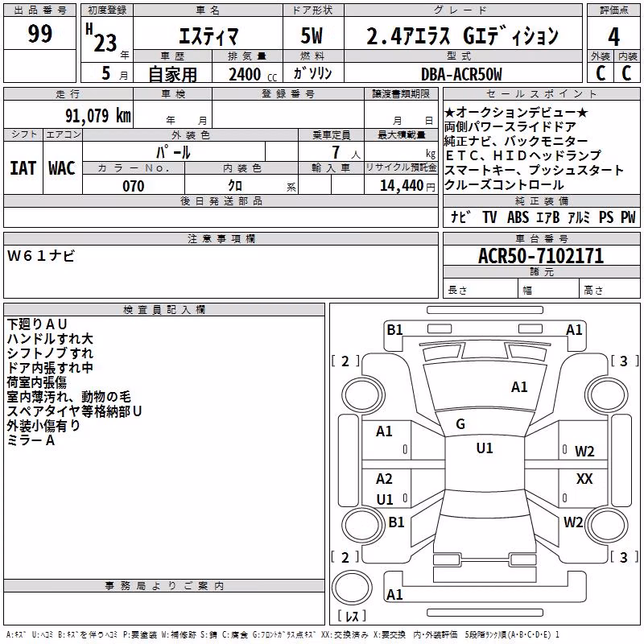Select lot number 99
The width and height of the screenshot is (644, 644).
click(39, 34)
